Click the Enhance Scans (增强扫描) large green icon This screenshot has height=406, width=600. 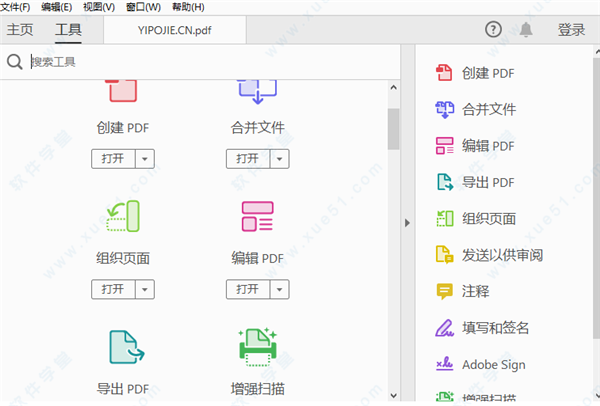258,347
